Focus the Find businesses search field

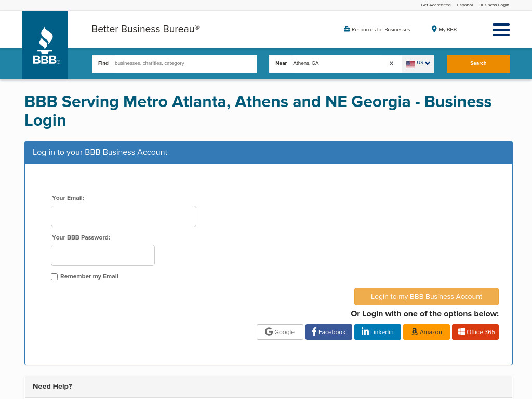point(174,63)
